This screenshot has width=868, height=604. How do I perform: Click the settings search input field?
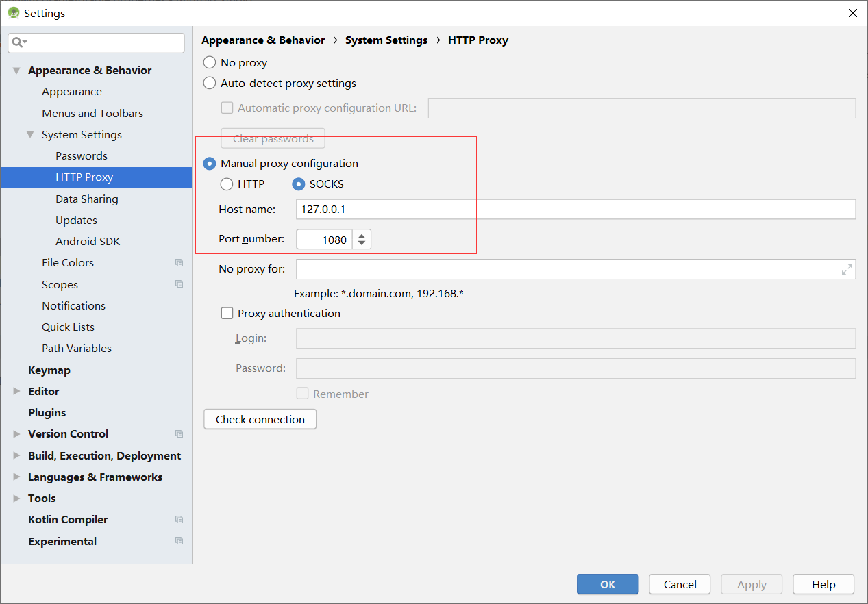(96, 42)
